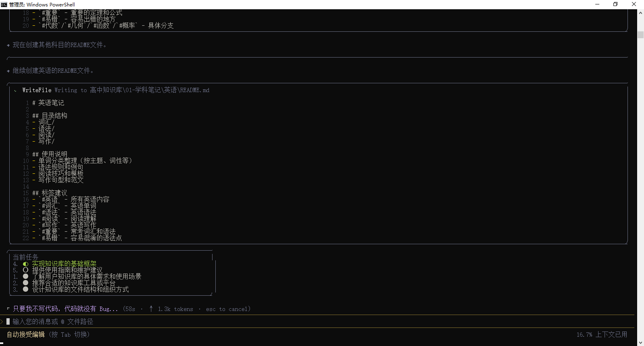Click the '#词汇 - 英语单词' line
Image resolution: width=644 pixels, height=346 pixels.
[64, 206]
